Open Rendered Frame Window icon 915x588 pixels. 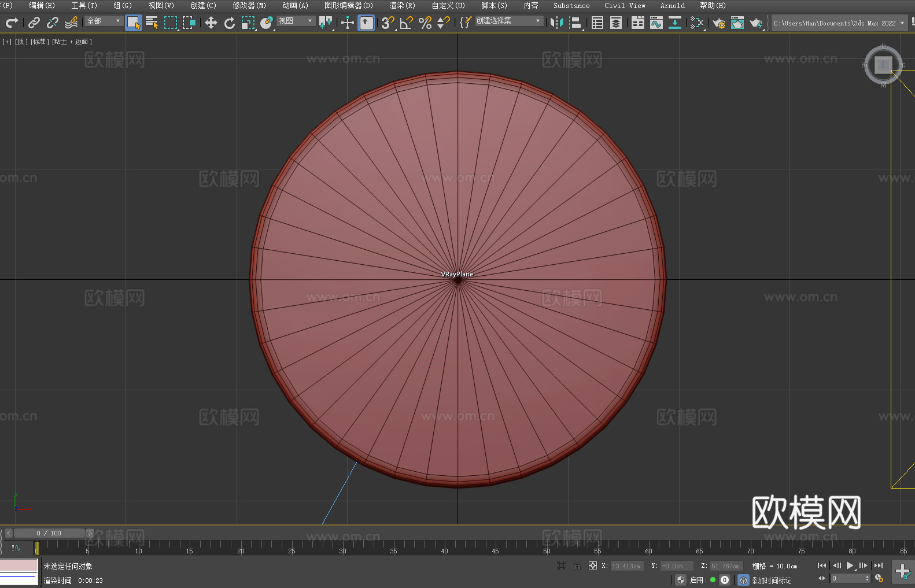(x=737, y=23)
